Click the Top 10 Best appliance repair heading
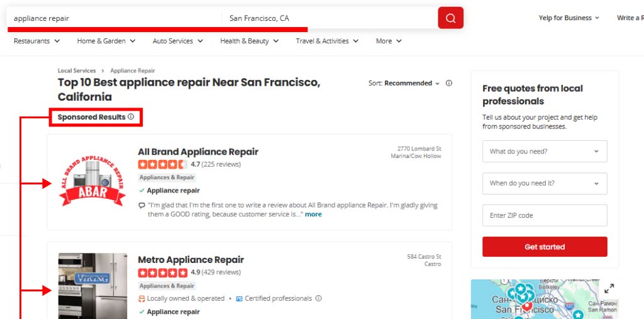 (189, 89)
